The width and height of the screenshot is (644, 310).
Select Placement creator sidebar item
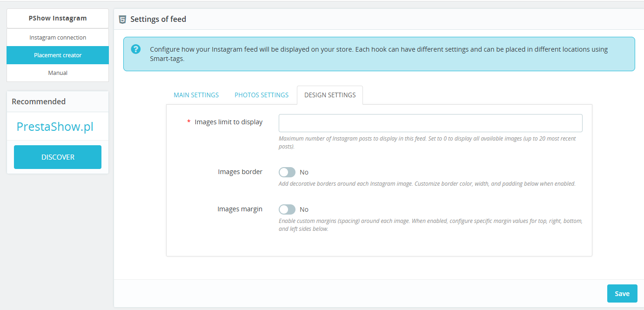pos(58,55)
